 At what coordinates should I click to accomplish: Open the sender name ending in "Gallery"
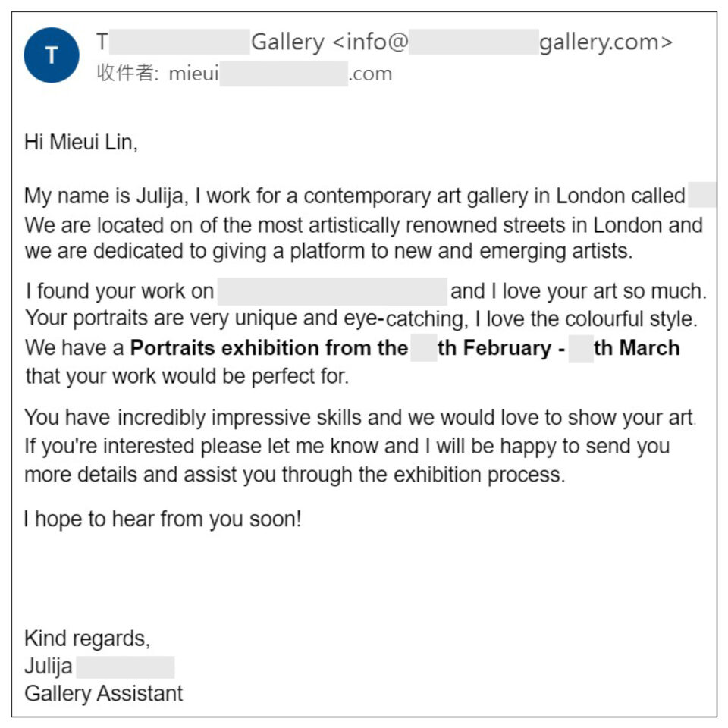[x=210, y=42]
